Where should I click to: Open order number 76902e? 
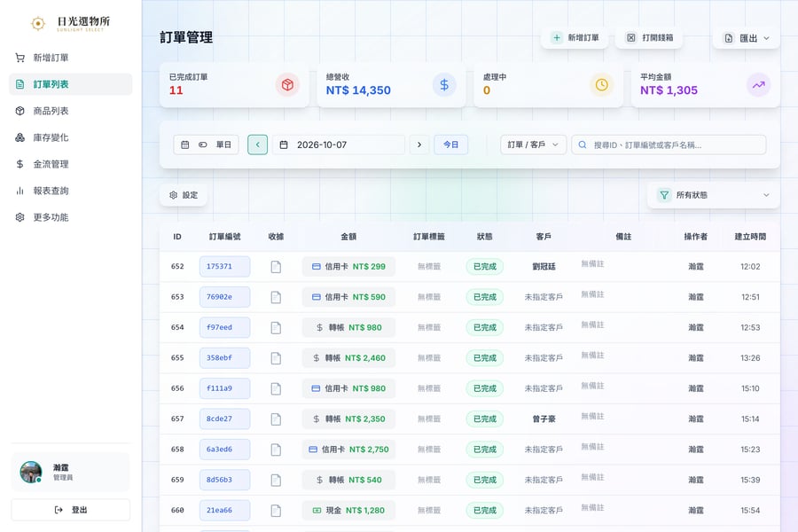point(225,297)
